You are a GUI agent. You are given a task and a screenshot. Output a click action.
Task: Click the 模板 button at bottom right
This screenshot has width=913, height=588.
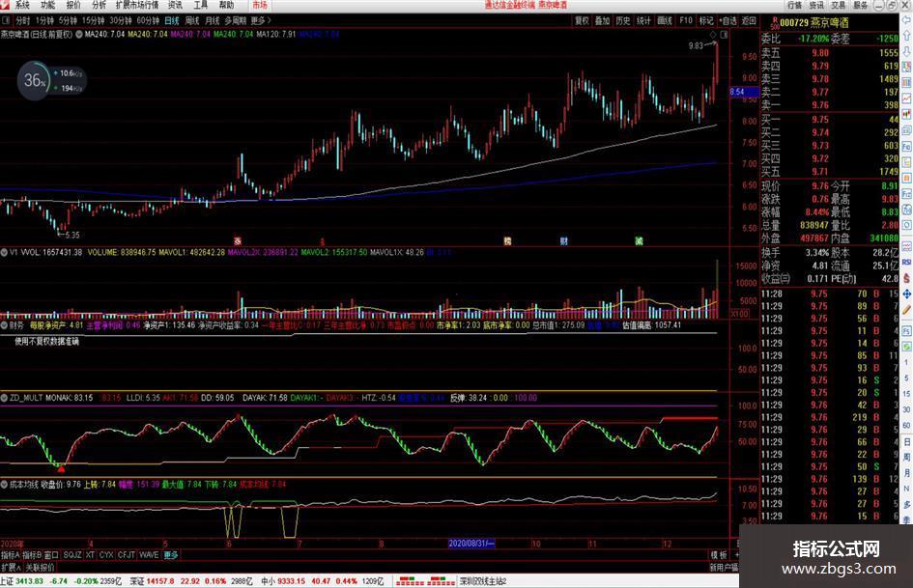[719, 555]
